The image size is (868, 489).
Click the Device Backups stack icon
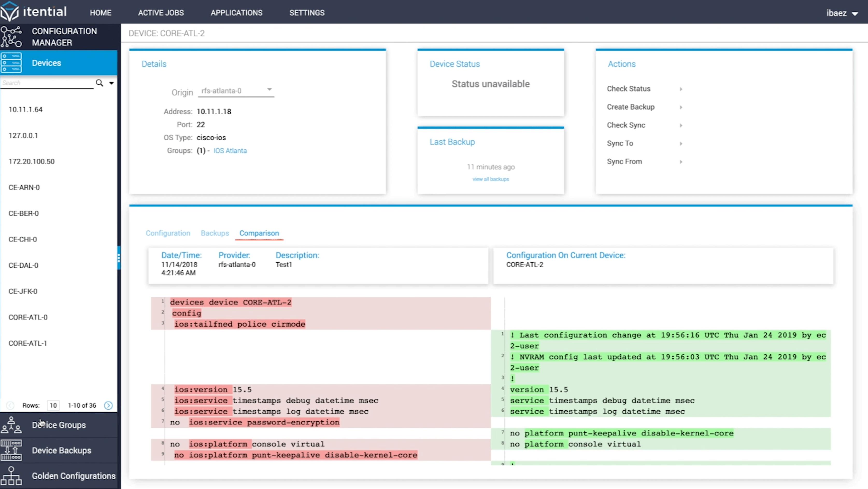click(11, 450)
